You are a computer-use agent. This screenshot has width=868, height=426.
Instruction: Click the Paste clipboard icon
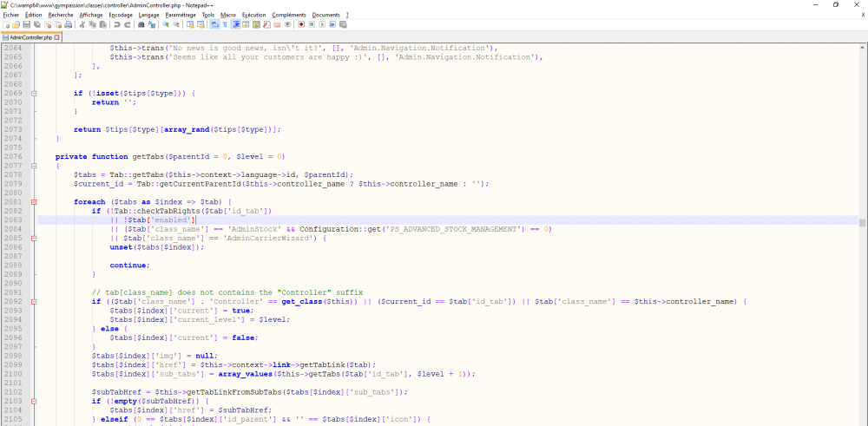tap(103, 24)
